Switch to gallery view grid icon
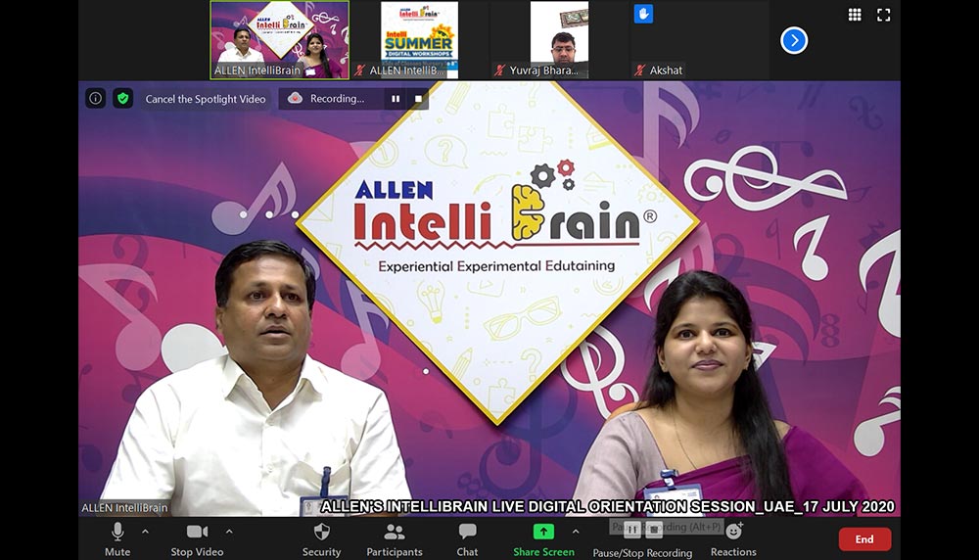This screenshot has height=560, width=979. click(855, 15)
